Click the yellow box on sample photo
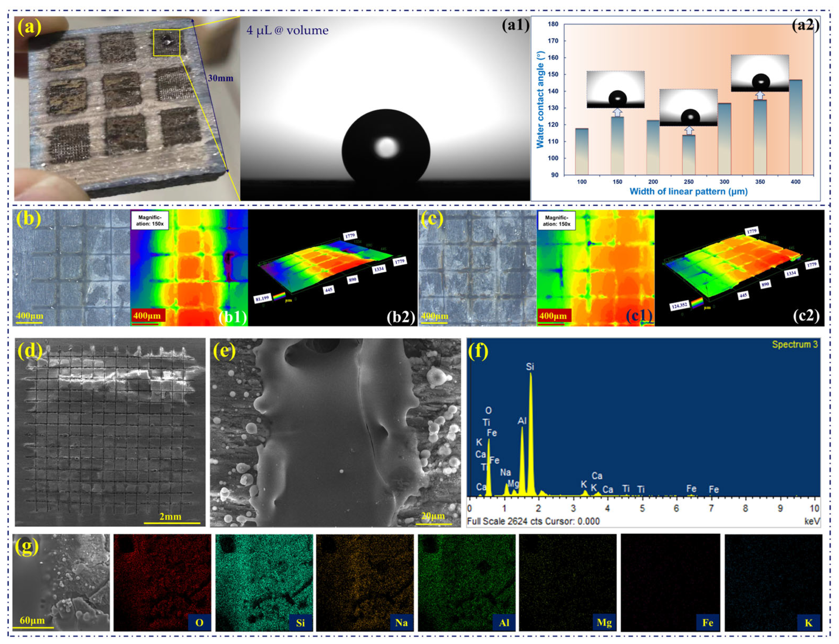 [166, 43]
